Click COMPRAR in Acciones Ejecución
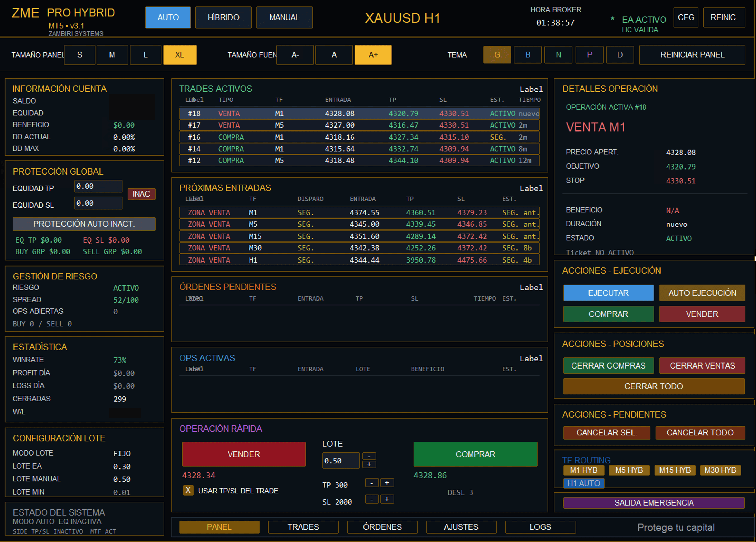 tap(608, 314)
